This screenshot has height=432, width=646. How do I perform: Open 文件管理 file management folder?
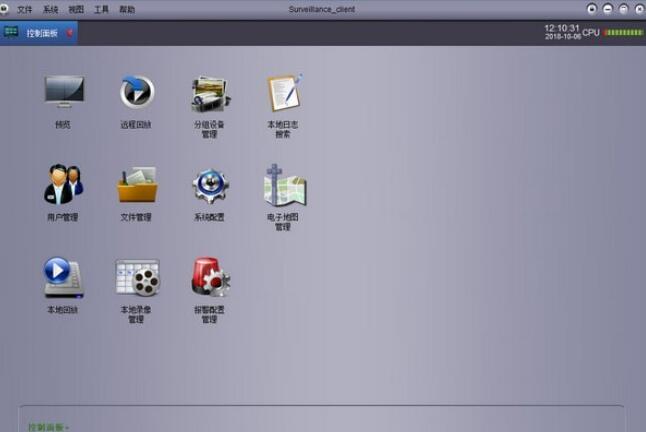point(137,185)
